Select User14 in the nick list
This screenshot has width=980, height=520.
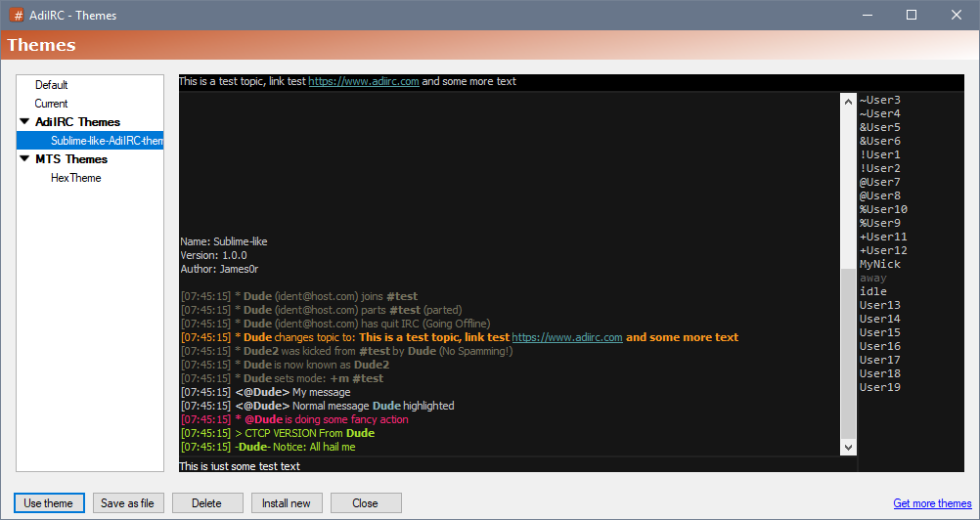coord(880,319)
